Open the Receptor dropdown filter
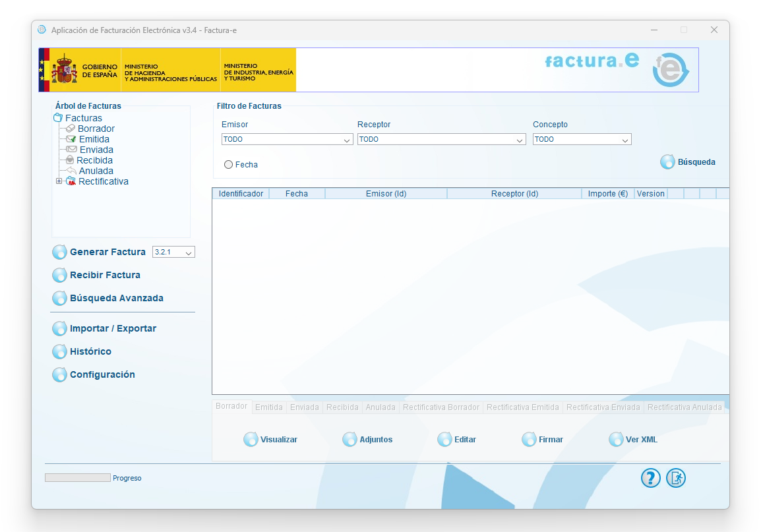The width and height of the screenshot is (763, 532). [441, 140]
